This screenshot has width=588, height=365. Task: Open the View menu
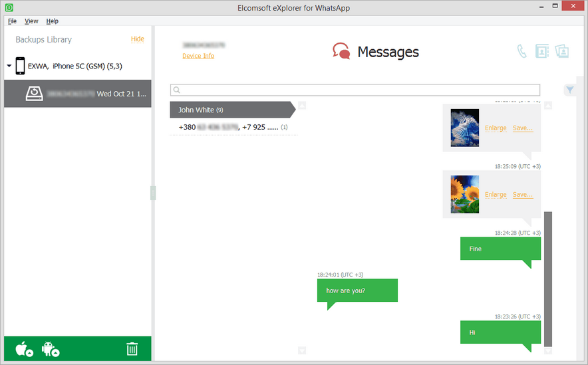(31, 21)
